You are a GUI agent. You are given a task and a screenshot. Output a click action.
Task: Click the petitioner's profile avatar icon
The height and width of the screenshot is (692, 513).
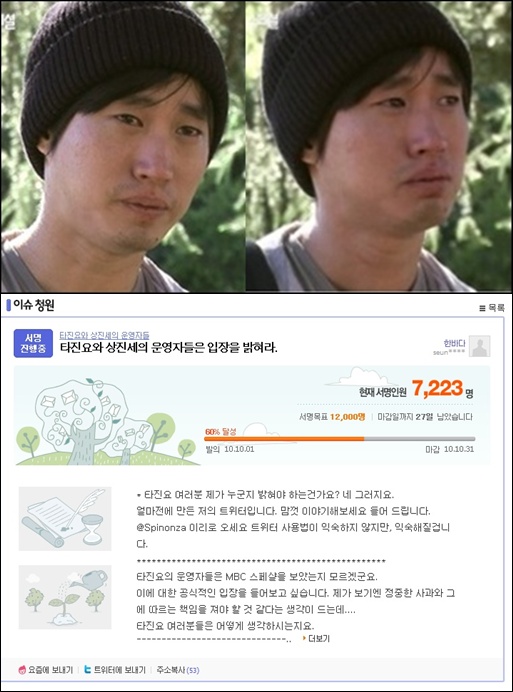coord(479,346)
